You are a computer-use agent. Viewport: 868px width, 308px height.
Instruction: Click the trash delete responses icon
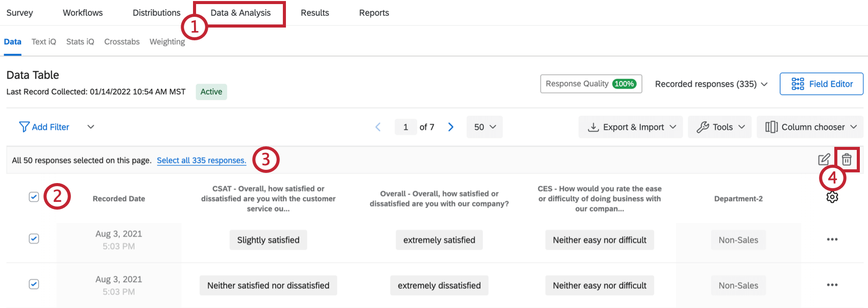point(847,160)
